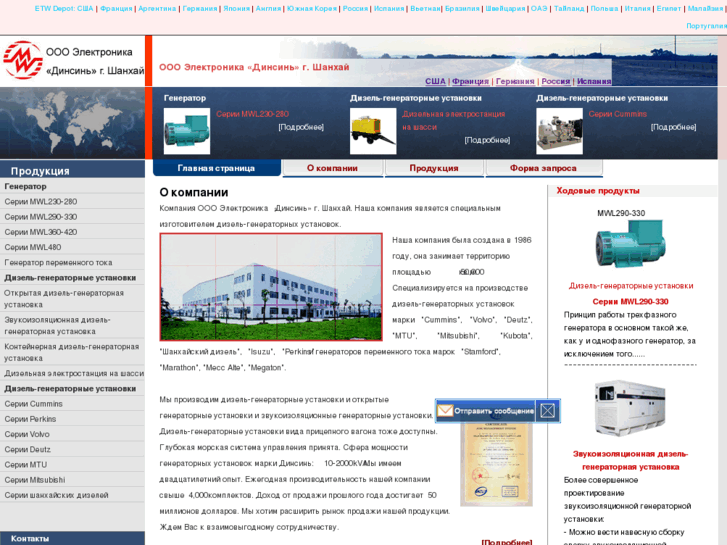Click the company building photo
Image resolution: width=727 pixels, height=545 pixels.
tap(271, 287)
